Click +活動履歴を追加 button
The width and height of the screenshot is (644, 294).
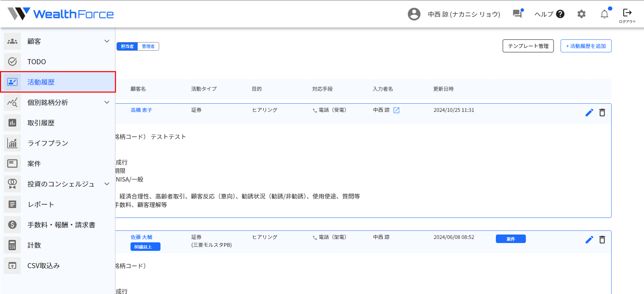(x=585, y=46)
